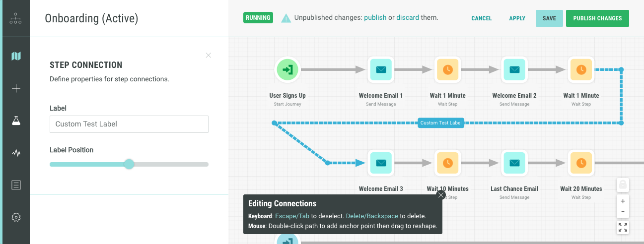Viewport: 644px width, 244px height.
Task: Click the plus icon in left sidebar
Action: pos(16,88)
